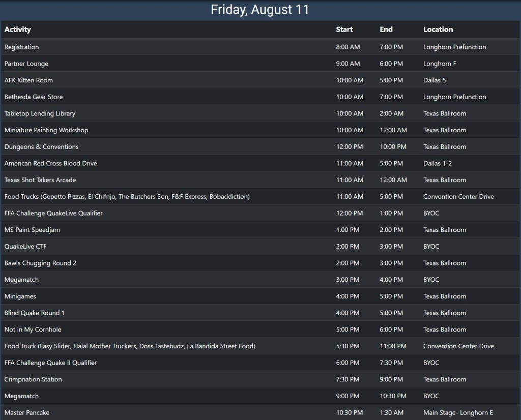Viewport: 521px width, 420px height.
Task: Click the 9:00 PM Megamatch activity
Action: point(21,396)
